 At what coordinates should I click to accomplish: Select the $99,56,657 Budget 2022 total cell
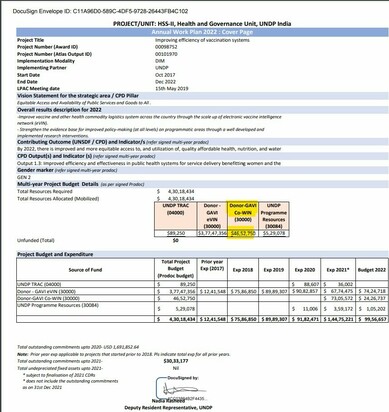[x=372, y=319]
